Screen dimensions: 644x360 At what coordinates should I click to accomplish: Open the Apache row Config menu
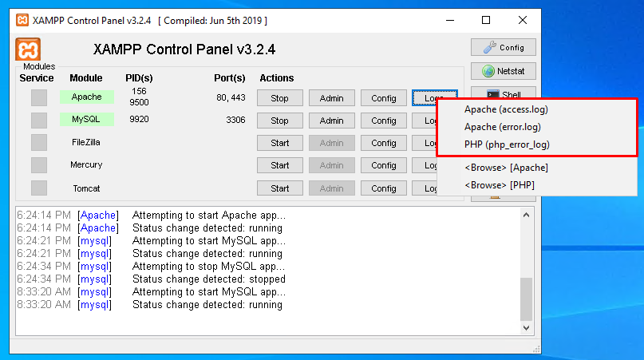click(384, 98)
